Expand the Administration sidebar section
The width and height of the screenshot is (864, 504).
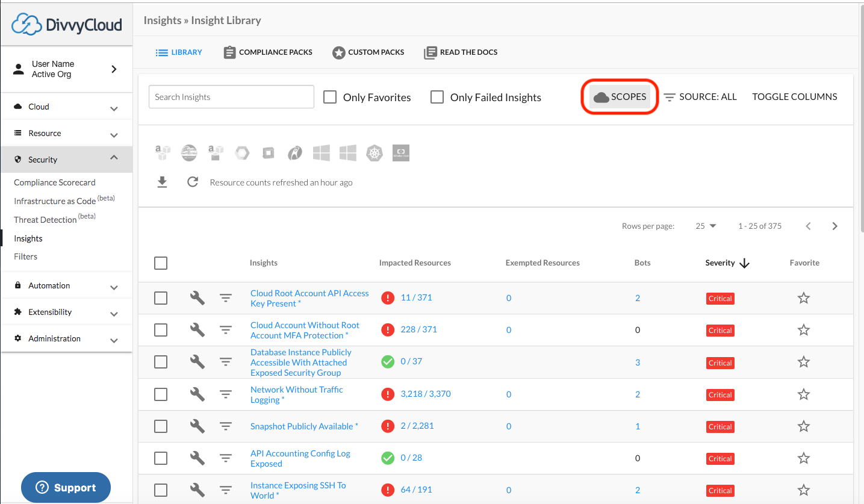(x=66, y=338)
